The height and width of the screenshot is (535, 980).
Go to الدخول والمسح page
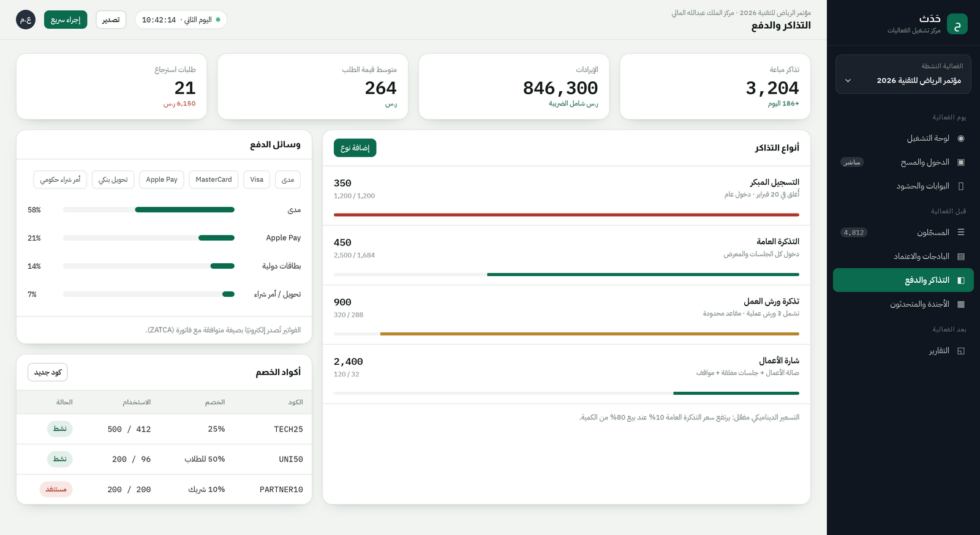click(x=903, y=162)
